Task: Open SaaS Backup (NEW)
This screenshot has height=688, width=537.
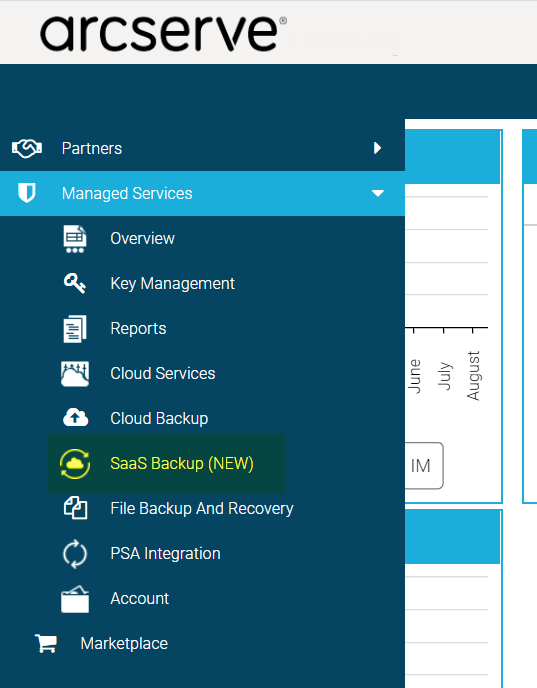Action: pos(182,464)
